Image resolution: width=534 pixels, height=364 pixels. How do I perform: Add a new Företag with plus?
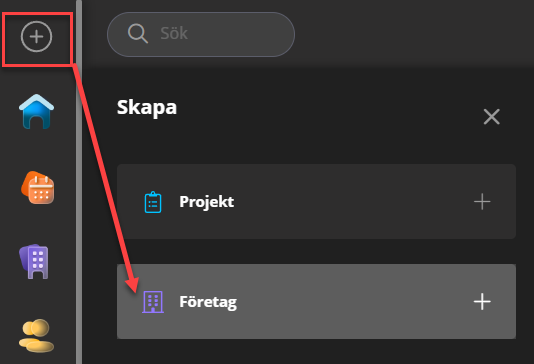point(482,302)
